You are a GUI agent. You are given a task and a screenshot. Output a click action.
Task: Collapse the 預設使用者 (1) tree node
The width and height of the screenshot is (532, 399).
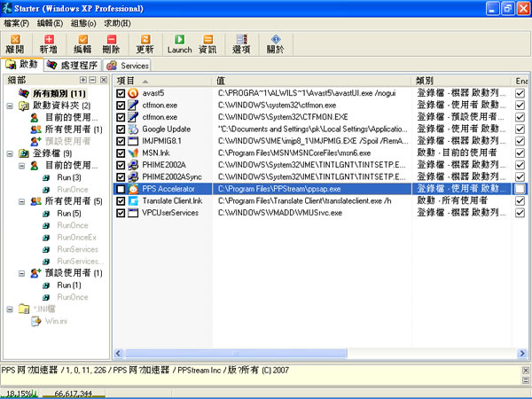[x=21, y=273]
